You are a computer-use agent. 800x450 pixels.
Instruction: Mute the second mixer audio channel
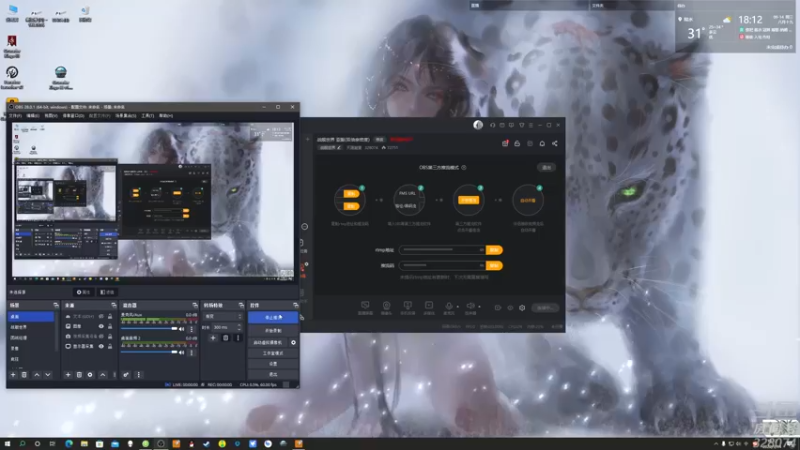pos(182,352)
